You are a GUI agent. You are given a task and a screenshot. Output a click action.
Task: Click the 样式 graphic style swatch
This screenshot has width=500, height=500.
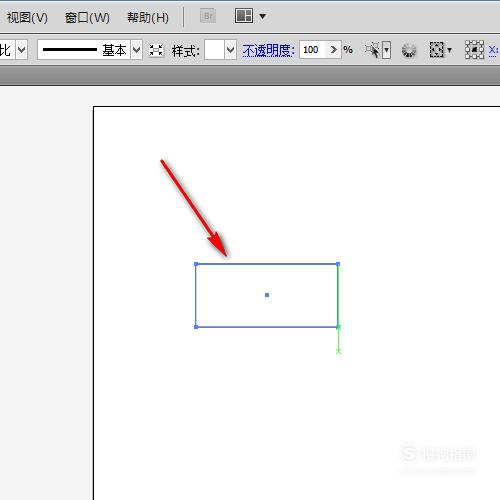214,50
